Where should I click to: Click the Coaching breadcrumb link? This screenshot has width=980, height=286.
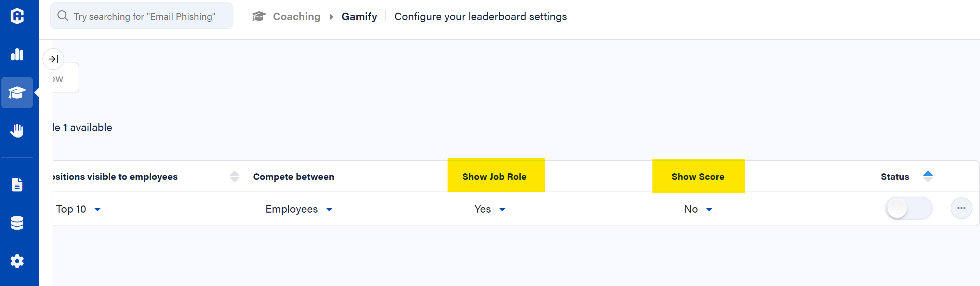tap(296, 17)
